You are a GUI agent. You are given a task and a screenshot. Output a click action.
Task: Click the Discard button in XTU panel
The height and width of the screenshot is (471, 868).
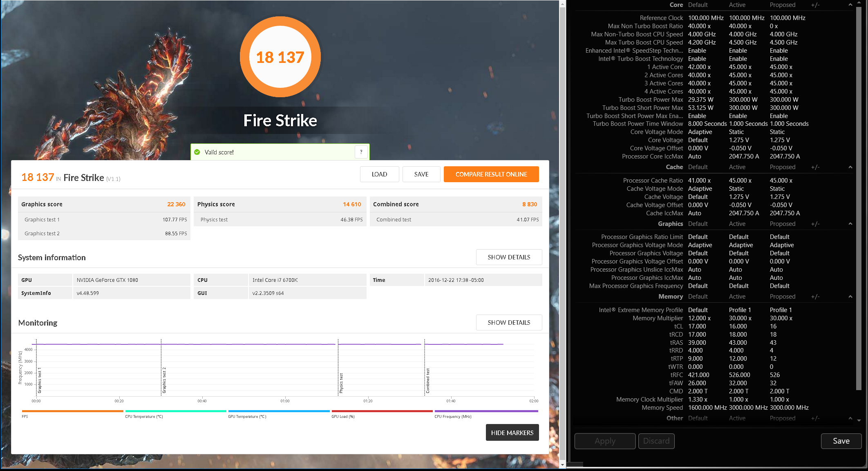656,441
